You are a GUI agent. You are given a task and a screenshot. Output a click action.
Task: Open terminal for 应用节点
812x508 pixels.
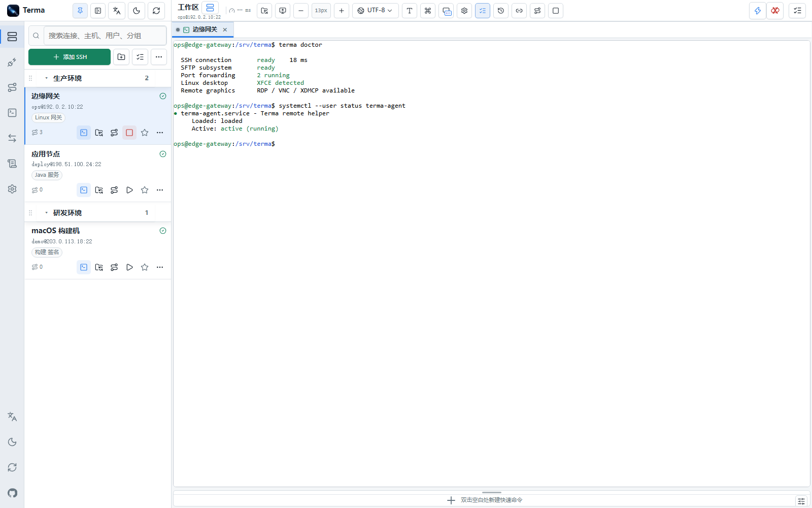pyautogui.click(x=84, y=190)
